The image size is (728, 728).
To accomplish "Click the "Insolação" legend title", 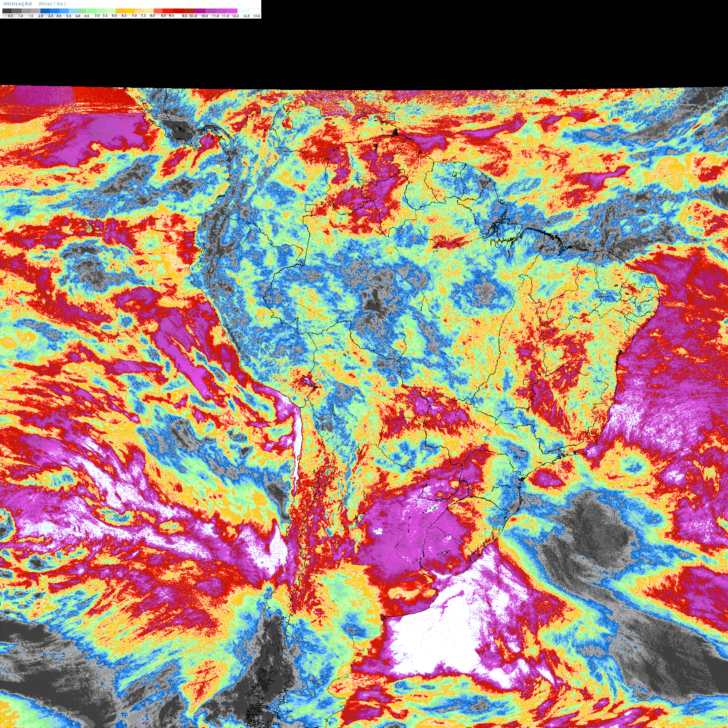I will (x=17, y=4).
